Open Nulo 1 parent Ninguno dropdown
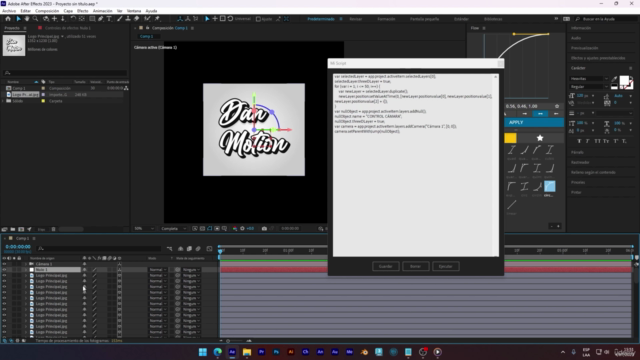 pos(191,270)
